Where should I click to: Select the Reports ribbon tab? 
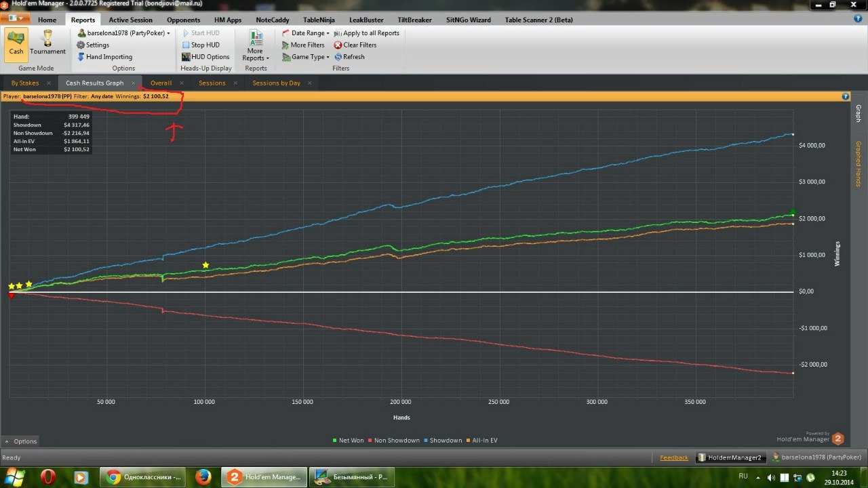coord(83,20)
